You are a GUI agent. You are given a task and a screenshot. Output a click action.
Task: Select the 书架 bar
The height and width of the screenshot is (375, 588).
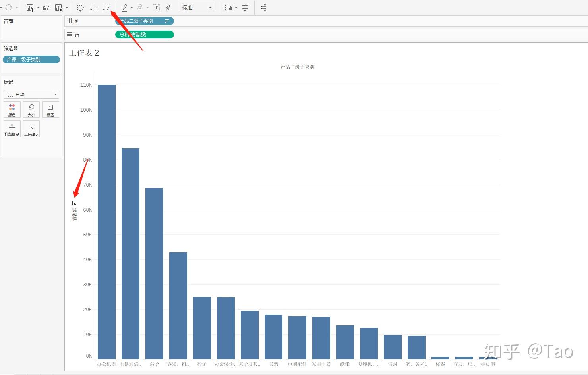273,337
